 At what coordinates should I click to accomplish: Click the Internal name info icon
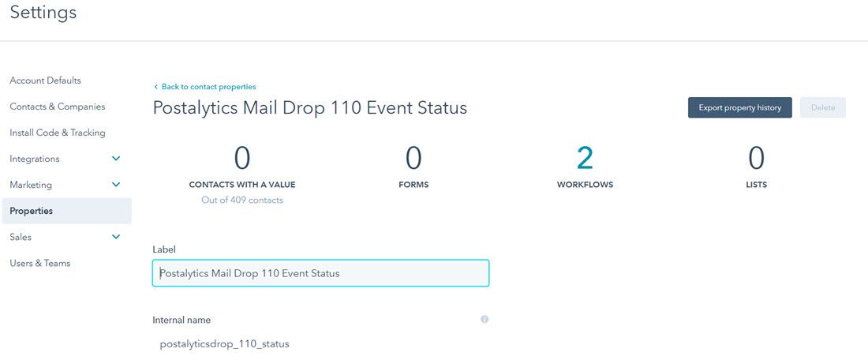[x=485, y=319]
